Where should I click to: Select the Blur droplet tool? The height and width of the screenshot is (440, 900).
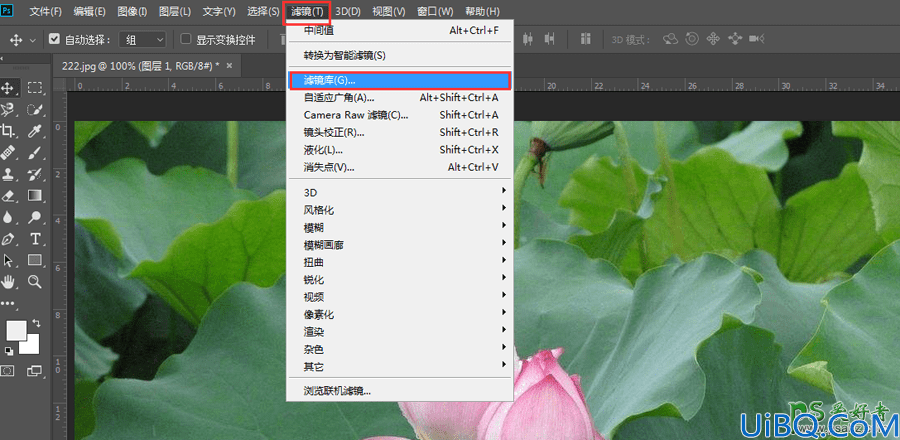(x=8, y=217)
